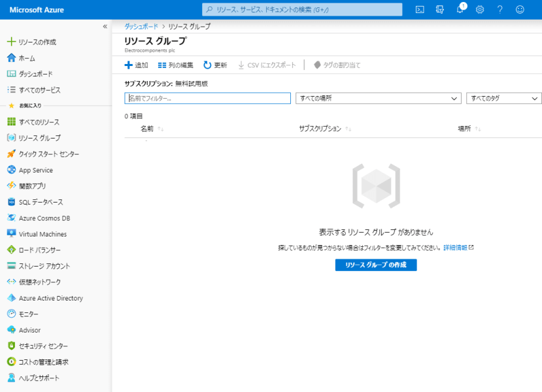Click the Advisor cloud icon
The height and width of the screenshot is (392, 542).
(11, 330)
